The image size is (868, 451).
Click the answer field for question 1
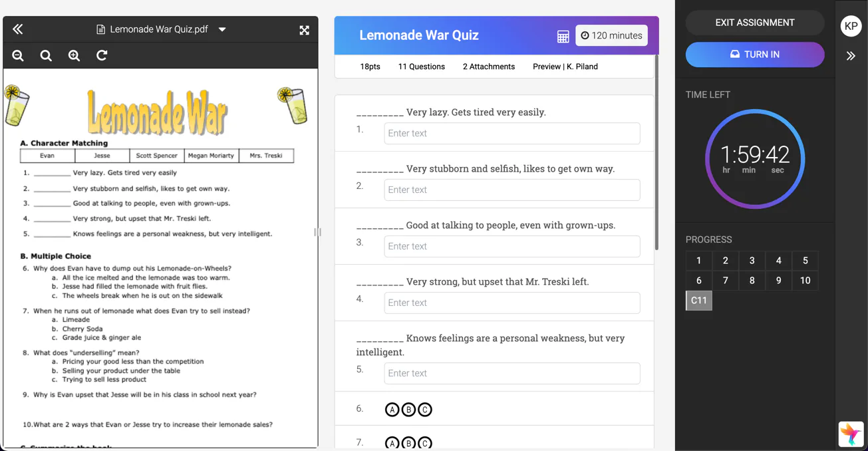coord(512,133)
